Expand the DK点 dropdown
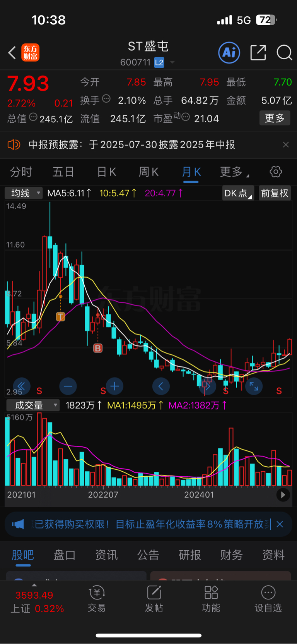The height and width of the screenshot is (644, 297). [x=238, y=193]
